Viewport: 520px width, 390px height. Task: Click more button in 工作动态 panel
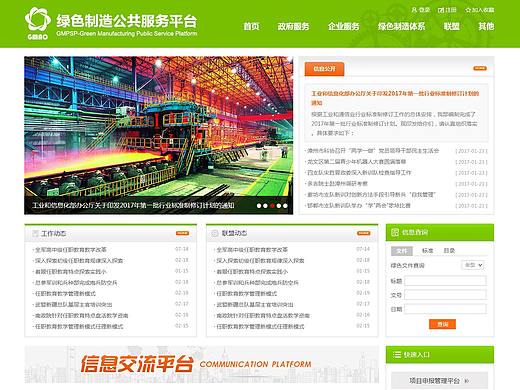(182, 233)
